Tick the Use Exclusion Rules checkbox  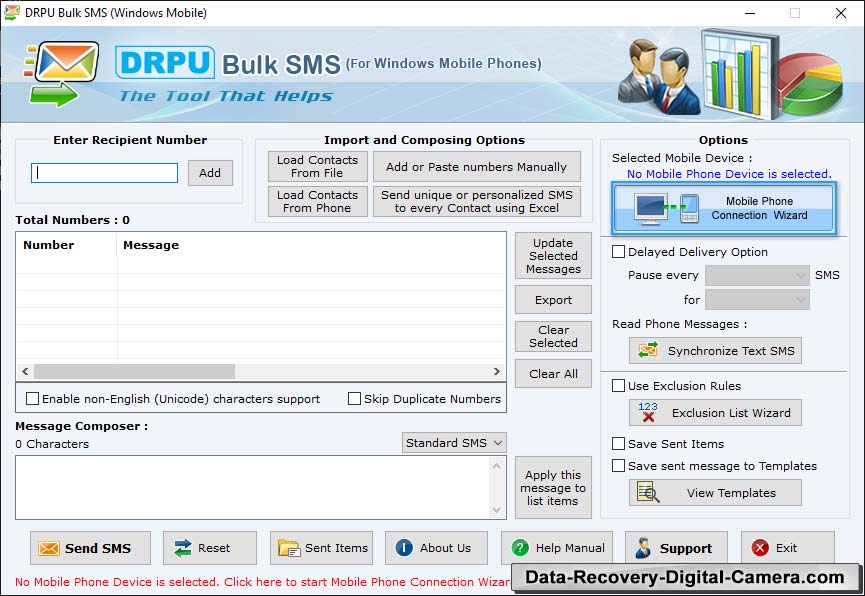point(619,386)
